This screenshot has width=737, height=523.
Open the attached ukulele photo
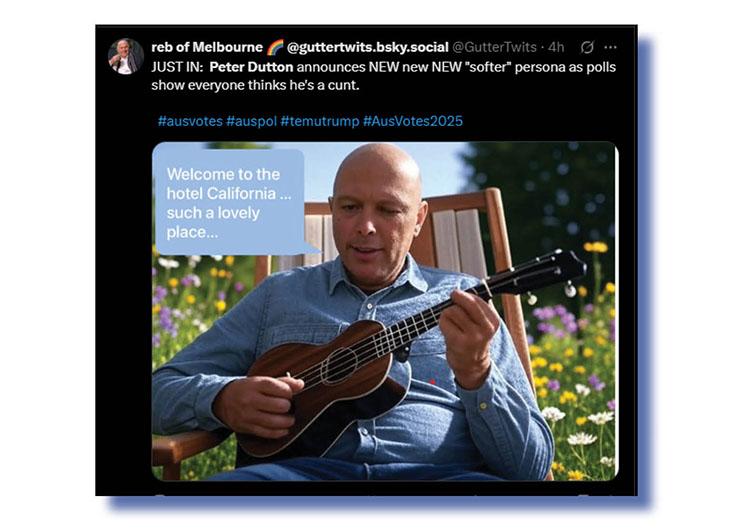pyautogui.click(x=385, y=311)
